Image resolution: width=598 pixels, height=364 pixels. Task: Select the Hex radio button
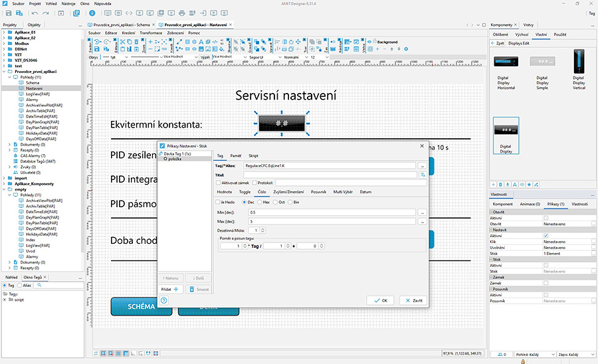260,203
